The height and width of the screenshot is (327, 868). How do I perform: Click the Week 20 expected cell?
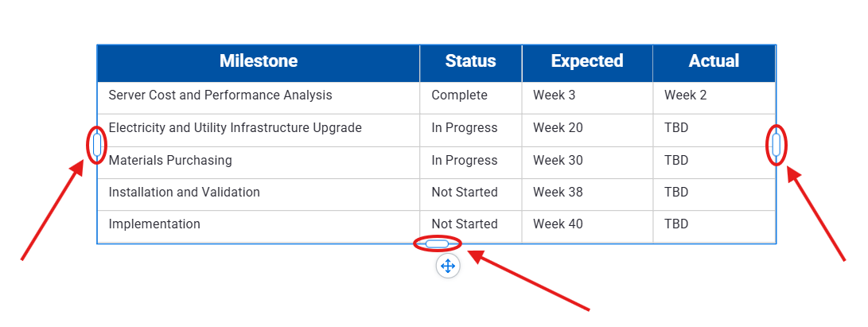tap(557, 128)
